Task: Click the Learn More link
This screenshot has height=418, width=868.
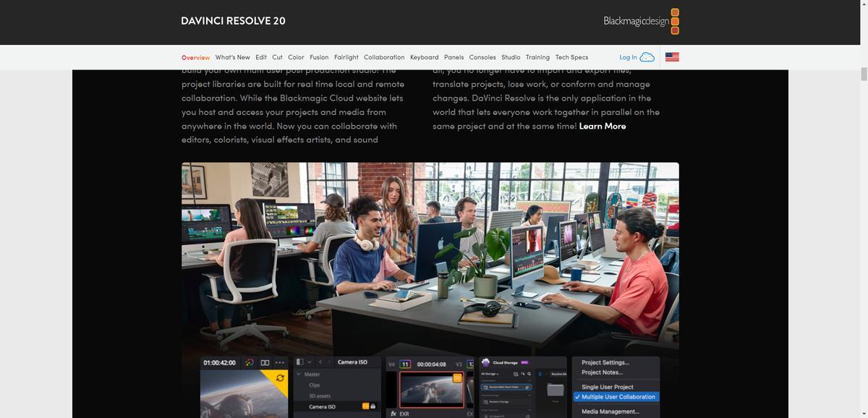Action: 603,126
